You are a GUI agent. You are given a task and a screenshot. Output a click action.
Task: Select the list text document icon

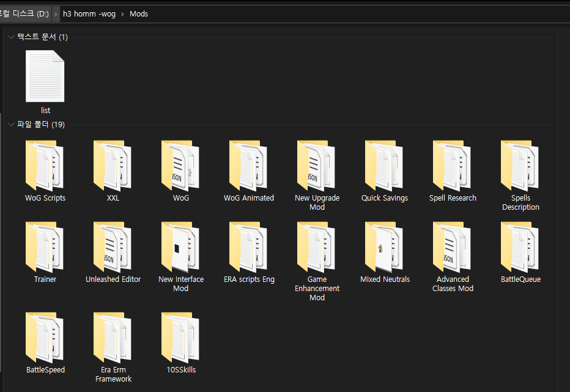[x=45, y=76]
